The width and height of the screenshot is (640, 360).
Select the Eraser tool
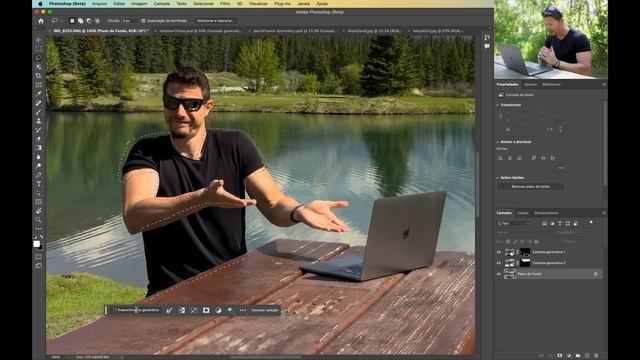click(38, 139)
